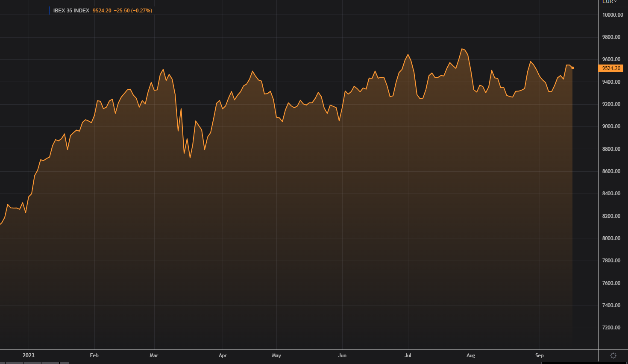Click the 7600.00 price axis label
Viewport: 628px width, 364px height.
[611, 283]
